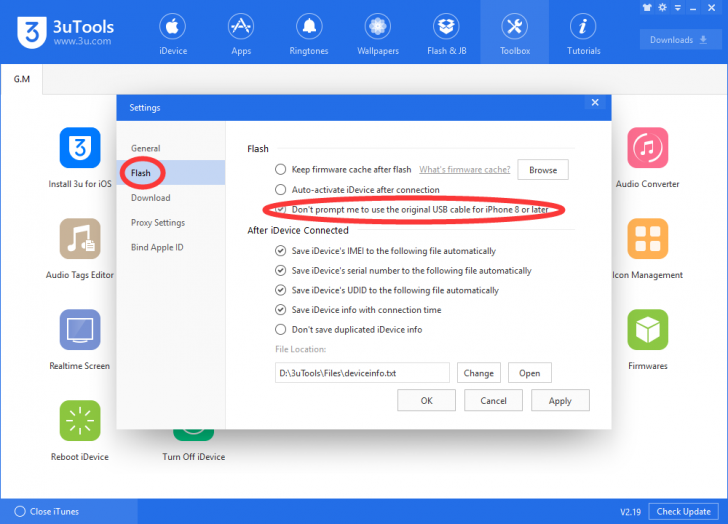The image size is (728, 524).
Task: Enable Auto-activate iDevice after connection
Action: (x=280, y=189)
